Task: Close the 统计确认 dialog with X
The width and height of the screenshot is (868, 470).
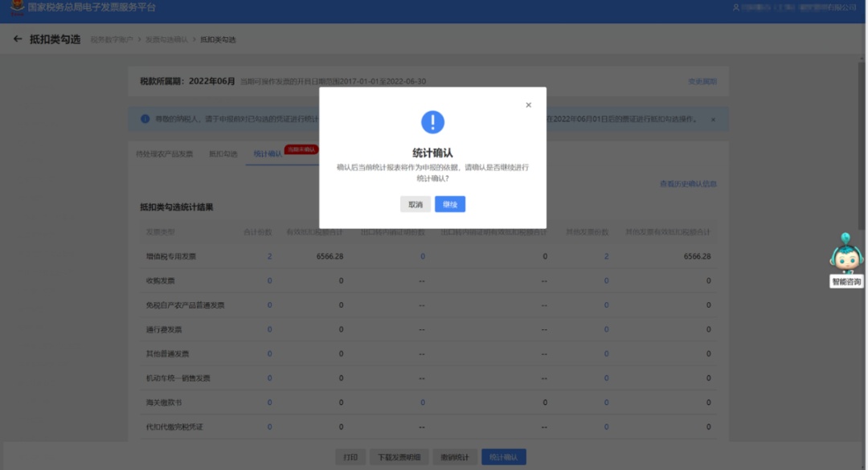Action: coord(528,105)
